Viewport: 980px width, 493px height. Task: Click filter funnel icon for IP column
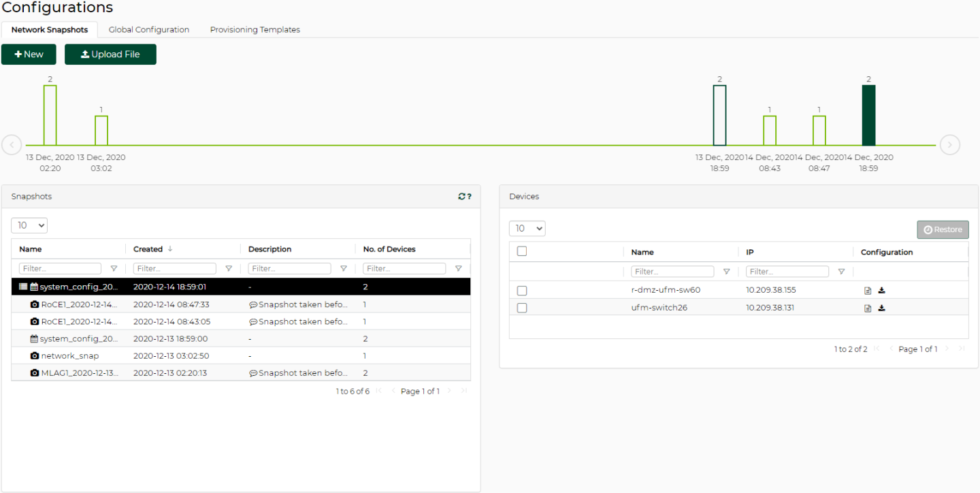(841, 272)
